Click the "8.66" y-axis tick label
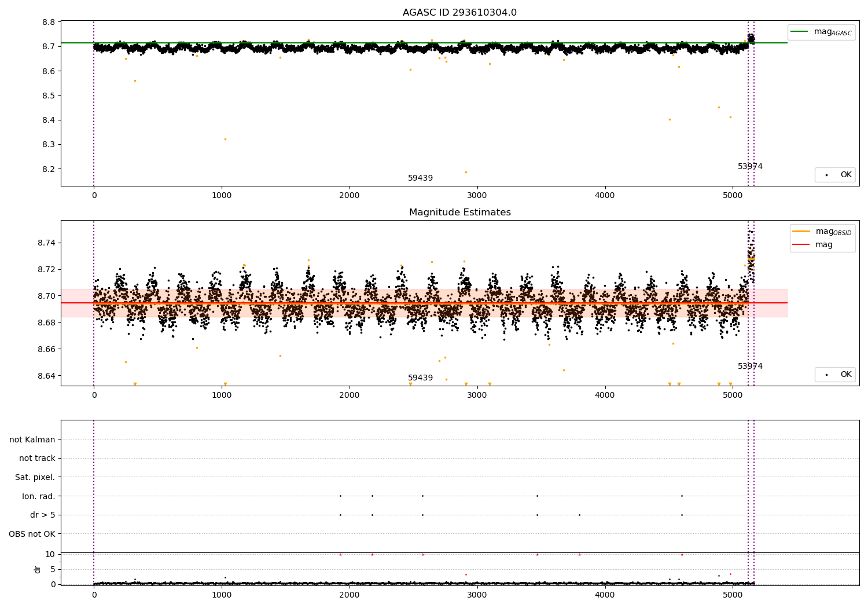Image resolution: width=868 pixels, height=608 pixels. point(47,349)
